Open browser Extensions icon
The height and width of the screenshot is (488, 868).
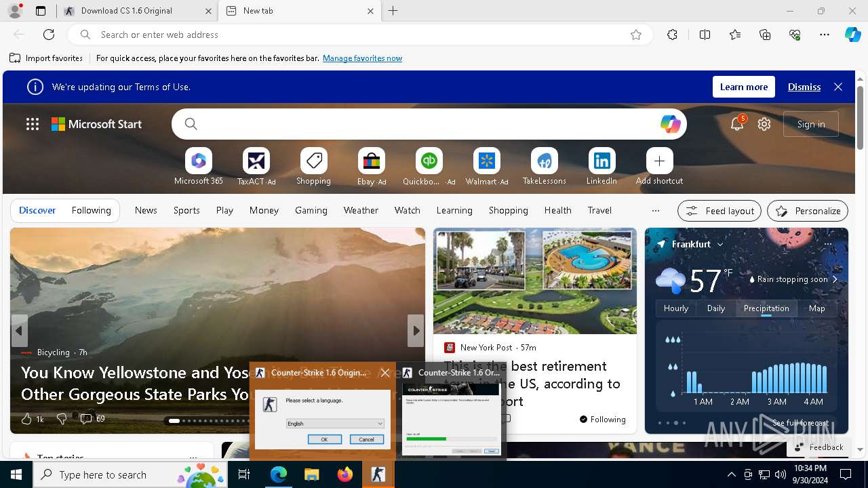point(672,35)
